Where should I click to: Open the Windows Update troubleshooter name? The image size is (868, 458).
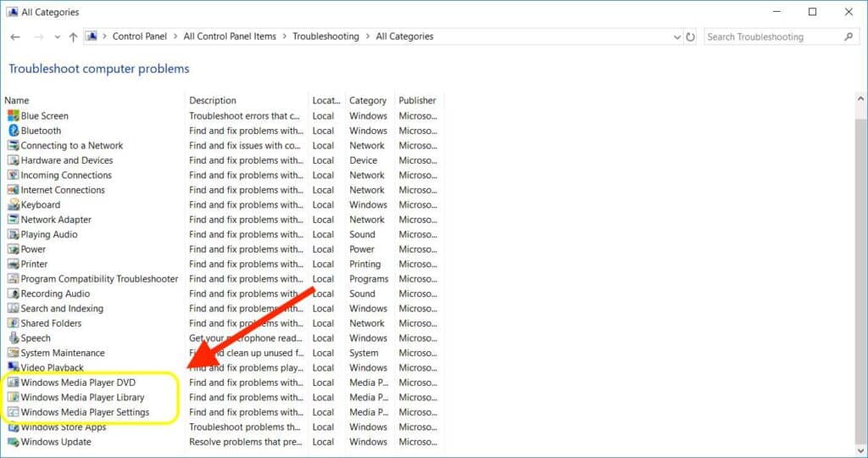pos(56,442)
